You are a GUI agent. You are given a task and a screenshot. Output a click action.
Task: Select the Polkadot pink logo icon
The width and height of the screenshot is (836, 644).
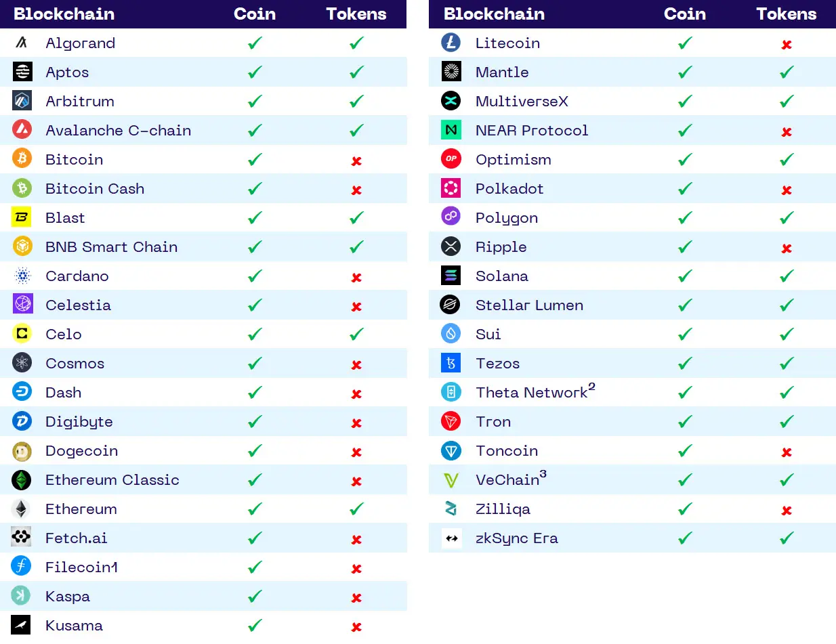click(451, 188)
